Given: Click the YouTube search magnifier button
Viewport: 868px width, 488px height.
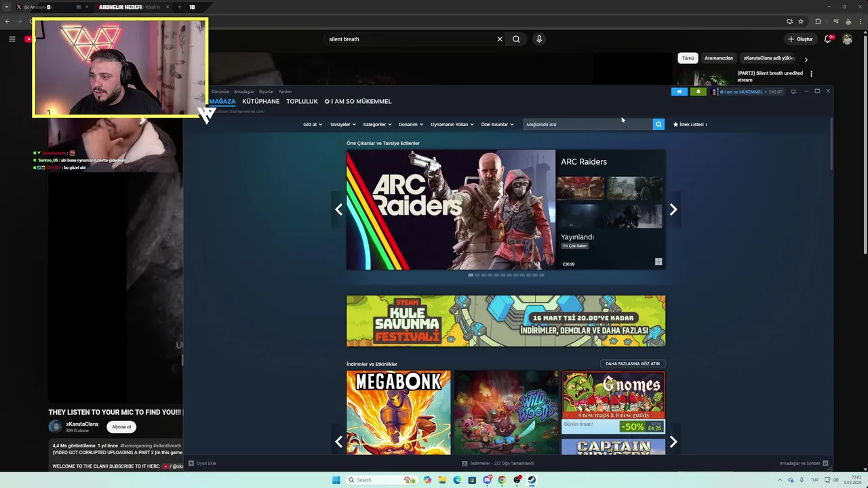Looking at the screenshot, I should click(x=516, y=39).
